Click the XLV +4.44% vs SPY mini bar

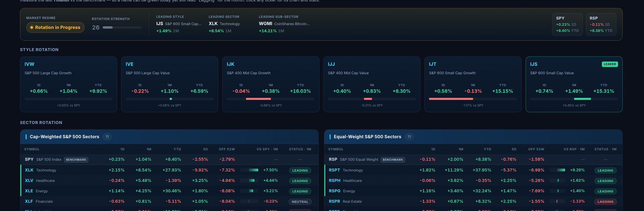coord(249,181)
